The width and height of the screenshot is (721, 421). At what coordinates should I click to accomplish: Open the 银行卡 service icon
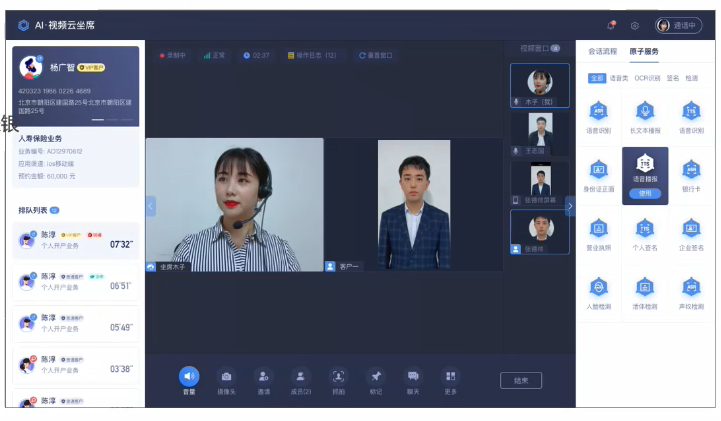pyautogui.click(x=692, y=170)
